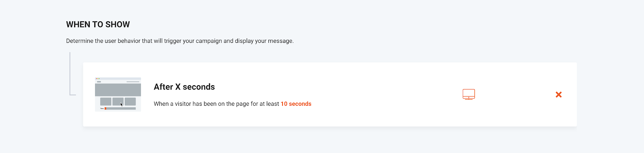Click the left gray box in thumbnail
Screen dimensions: 644x153
coord(105,101)
